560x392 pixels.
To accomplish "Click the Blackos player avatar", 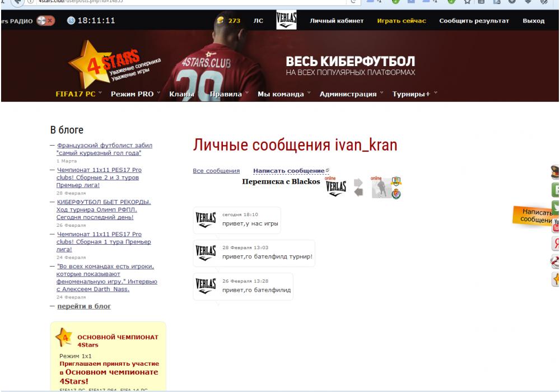I will (x=381, y=188).
